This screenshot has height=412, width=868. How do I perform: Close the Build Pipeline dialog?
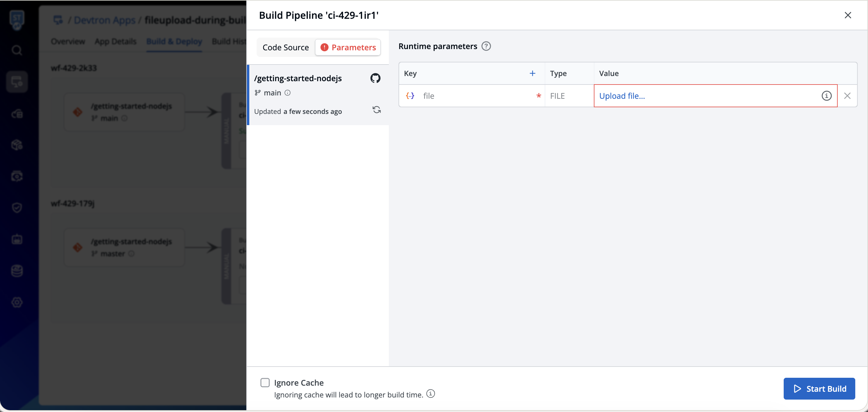click(848, 15)
